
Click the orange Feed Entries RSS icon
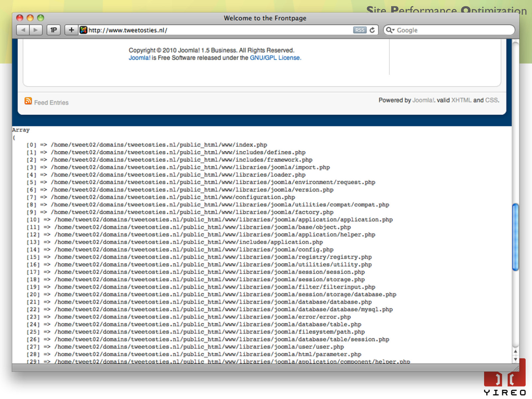tap(28, 101)
